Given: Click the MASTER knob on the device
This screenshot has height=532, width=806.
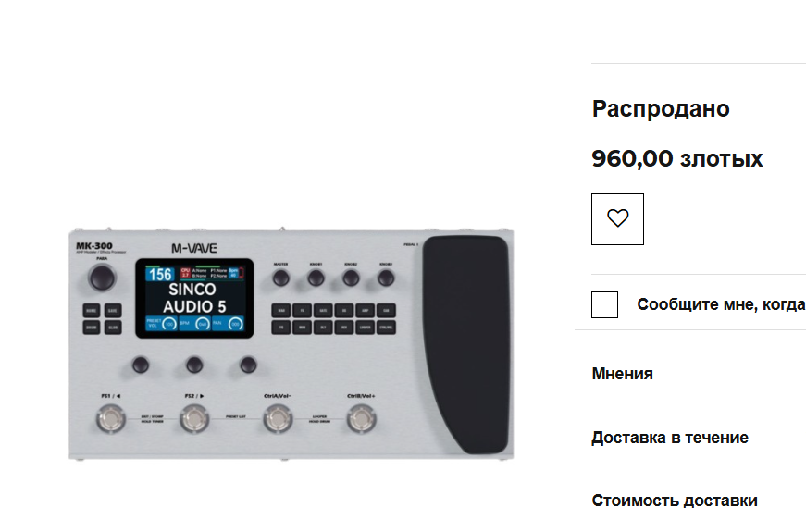Looking at the screenshot, I should pos(280,278).
